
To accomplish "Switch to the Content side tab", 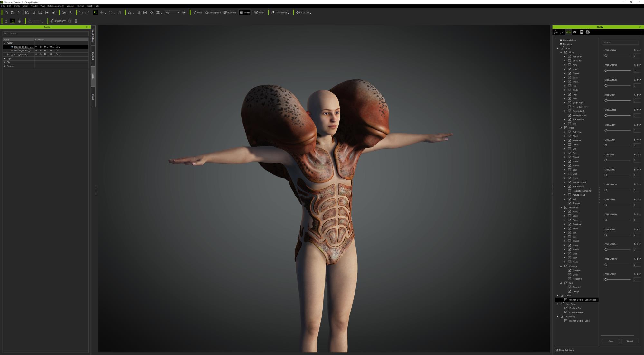I will point(93,56).
